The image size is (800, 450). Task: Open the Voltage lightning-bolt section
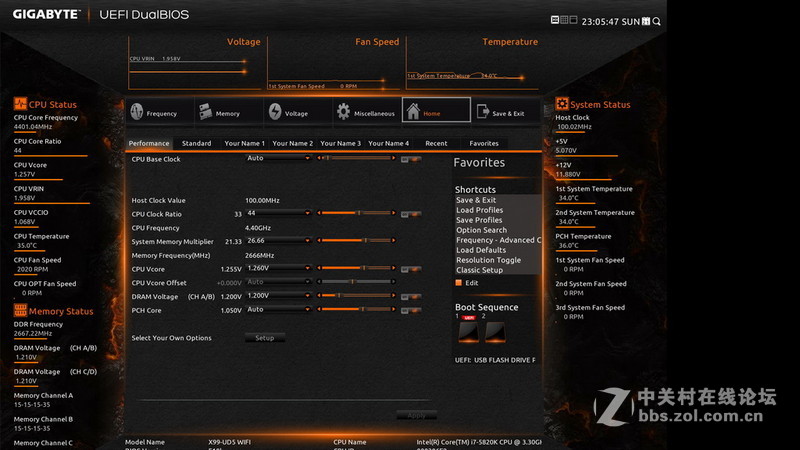tap(275, 111)
